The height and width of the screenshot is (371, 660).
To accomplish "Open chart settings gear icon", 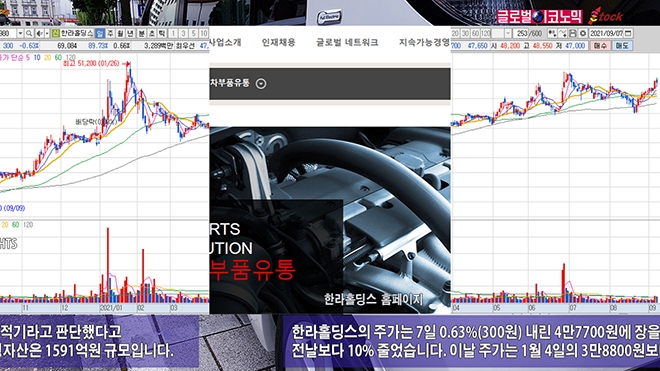I will 583,33.
